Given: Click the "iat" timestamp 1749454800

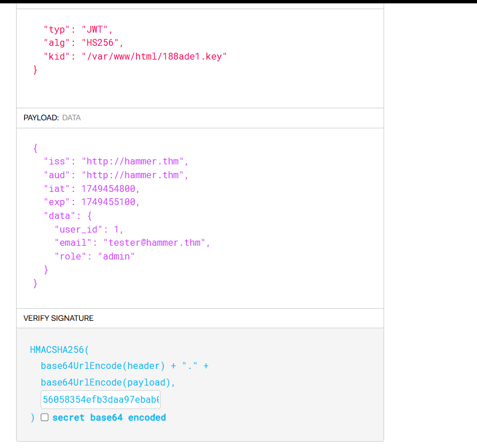Looking at the screenshot, I should [110, 188].
